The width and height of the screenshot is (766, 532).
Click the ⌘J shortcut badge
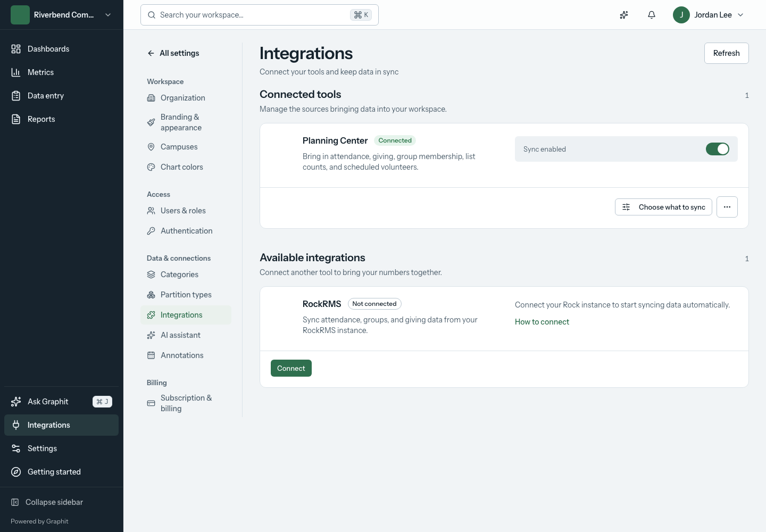click(102, 402)
